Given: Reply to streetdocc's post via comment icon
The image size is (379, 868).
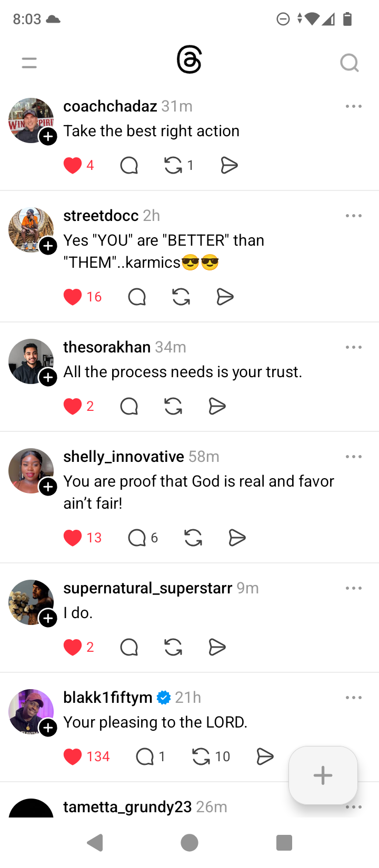Looking at the screenshot, I should [137, 297].
